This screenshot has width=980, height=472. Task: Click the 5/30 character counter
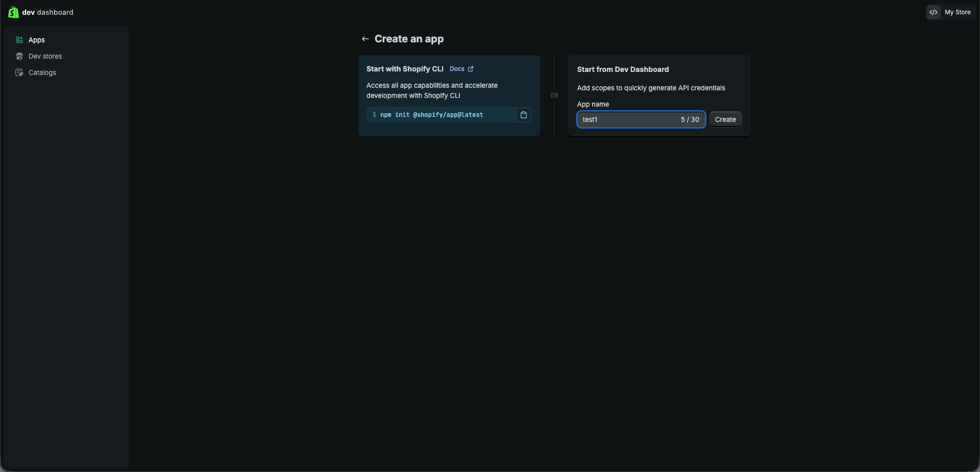[x=690, y=119]
